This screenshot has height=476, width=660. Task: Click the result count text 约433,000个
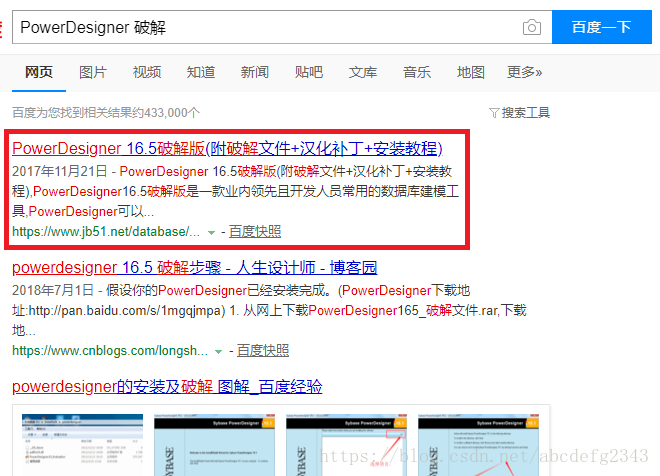click(167, 113)
